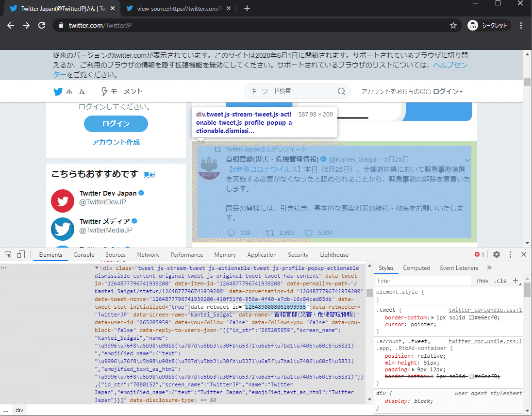Open the Memory tab

(225, 254)
